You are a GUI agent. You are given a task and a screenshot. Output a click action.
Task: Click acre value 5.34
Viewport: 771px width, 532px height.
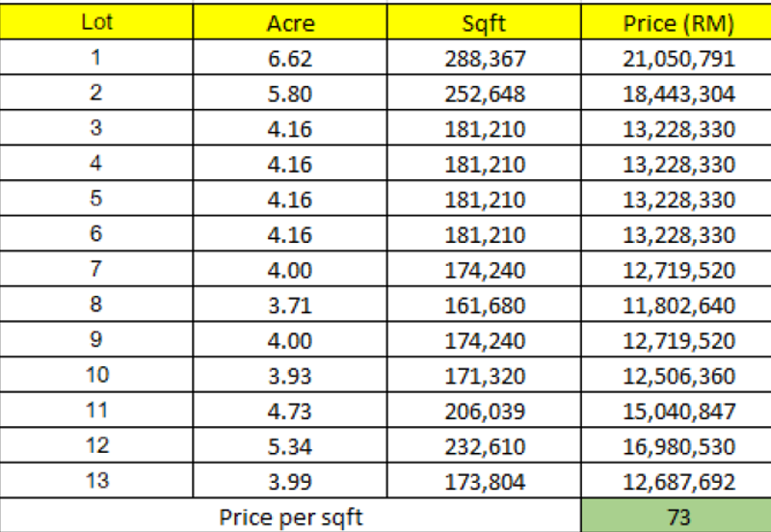pyautogui.click(x=290, y=447)
